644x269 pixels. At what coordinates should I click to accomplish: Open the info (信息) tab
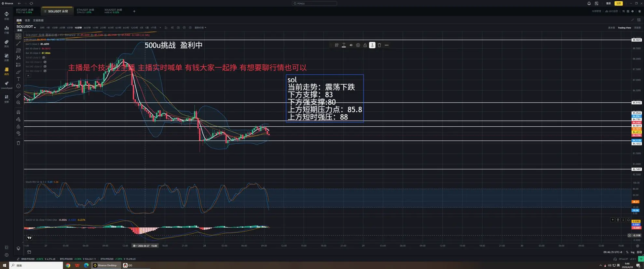(x=27, y=20)
